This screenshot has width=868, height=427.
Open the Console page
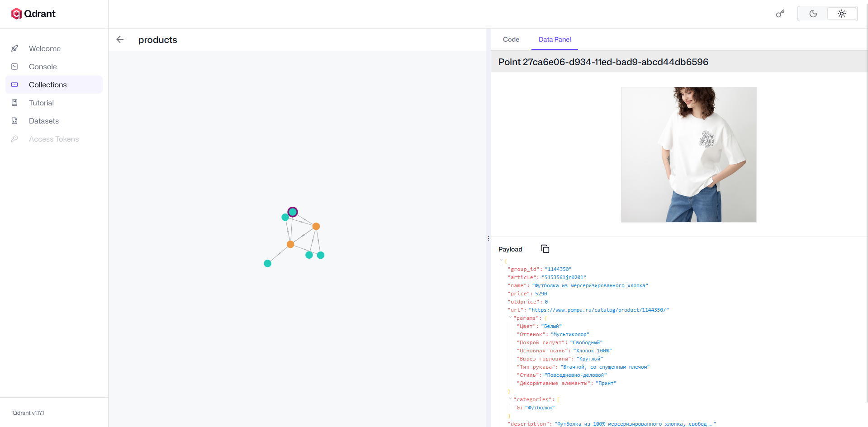tap(54, 66)
